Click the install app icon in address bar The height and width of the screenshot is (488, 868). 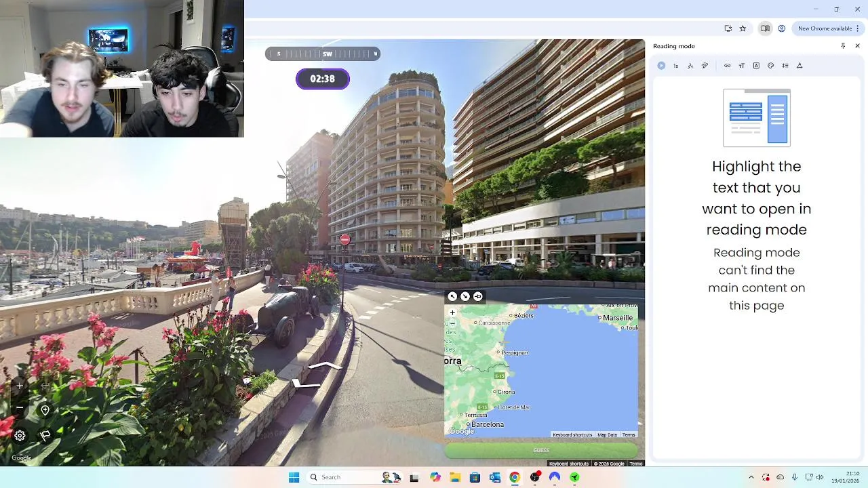tap(728, 28)
